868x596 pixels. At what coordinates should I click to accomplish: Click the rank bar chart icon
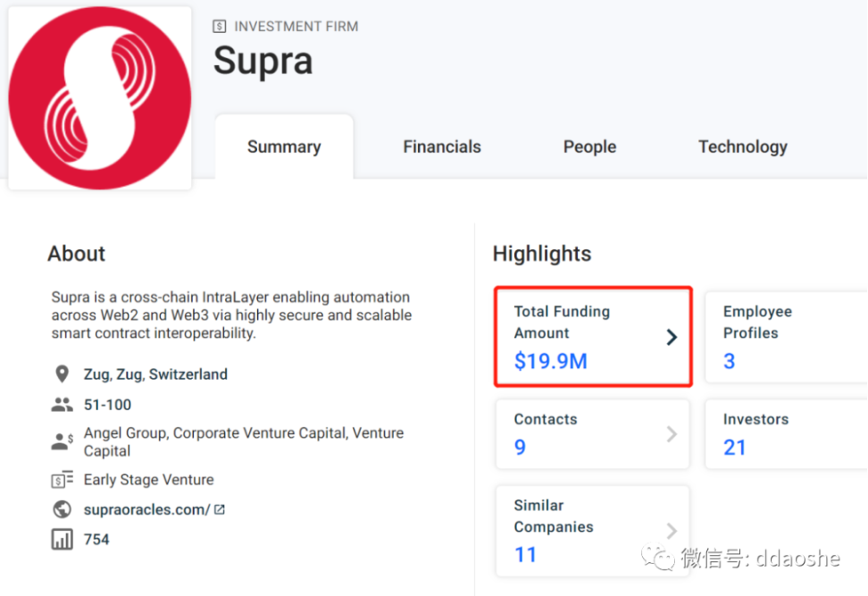click(62, 539)
